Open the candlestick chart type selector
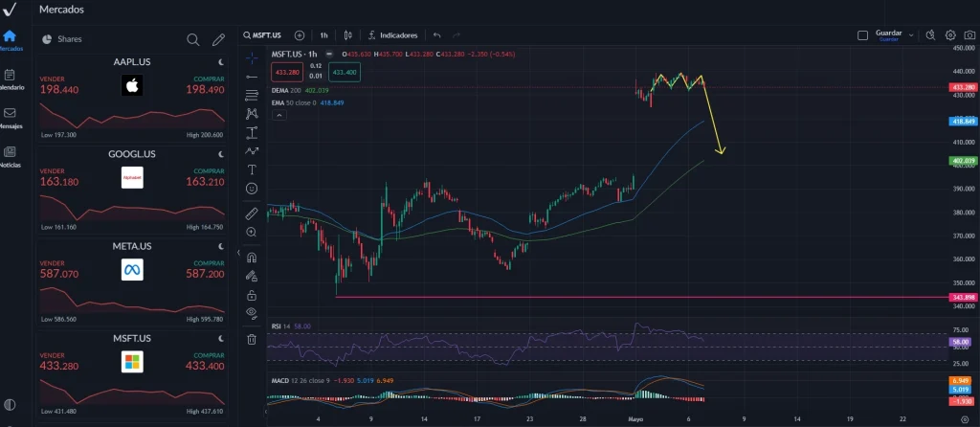 tap(348, 35)
